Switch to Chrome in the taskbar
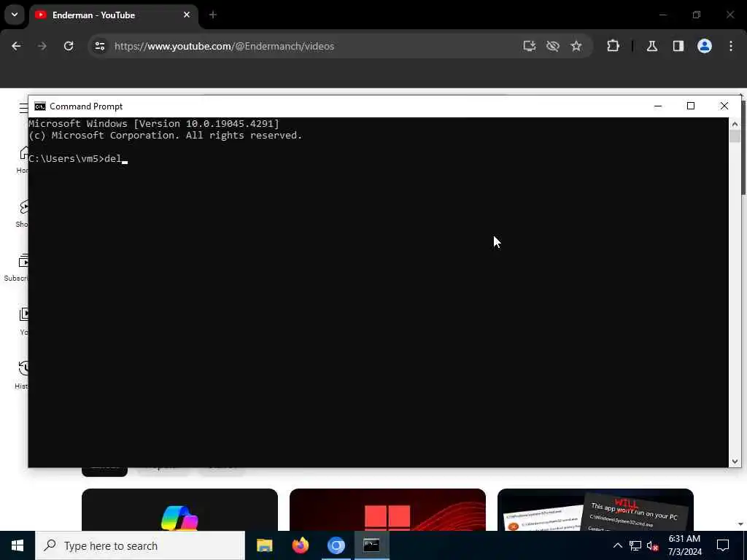This screenshot has height=560, width=747. tap(336, 545)
